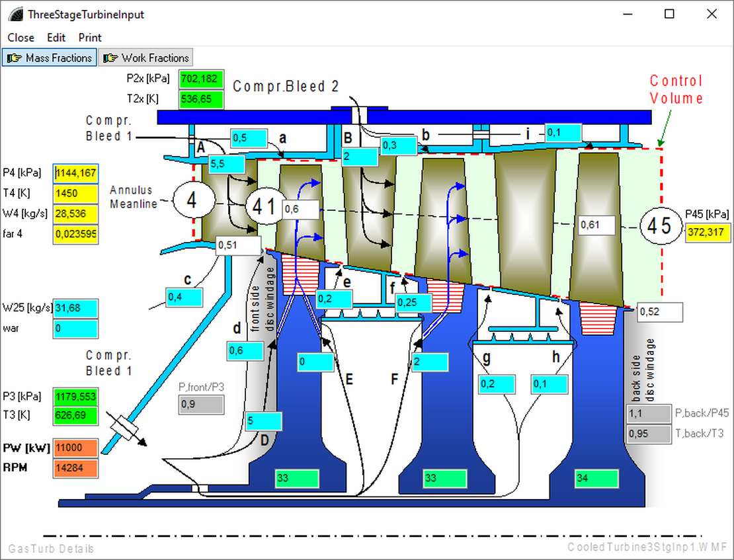The image size is (734, 560).
Task: Click the bleed A field showing 5,5
Action: [225, 162]
